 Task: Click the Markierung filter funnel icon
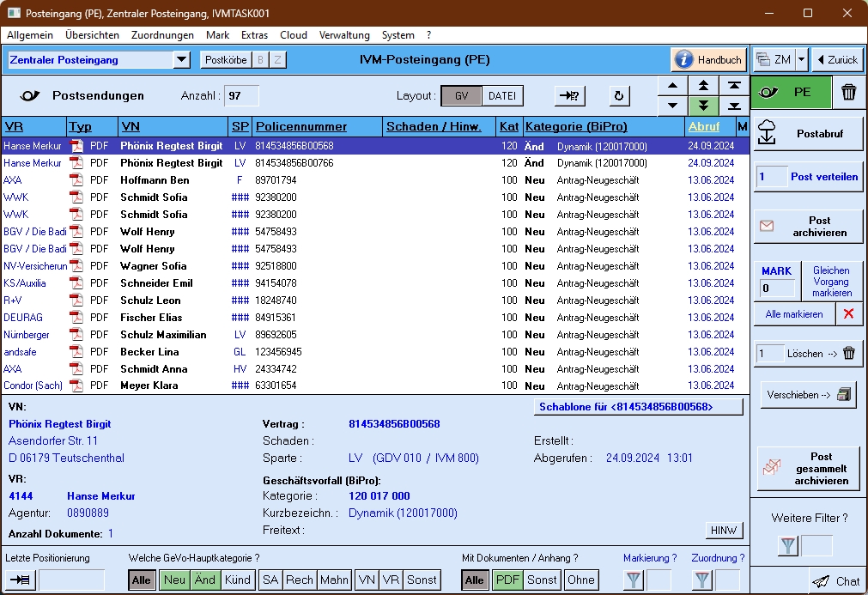[x=634, y=580]
